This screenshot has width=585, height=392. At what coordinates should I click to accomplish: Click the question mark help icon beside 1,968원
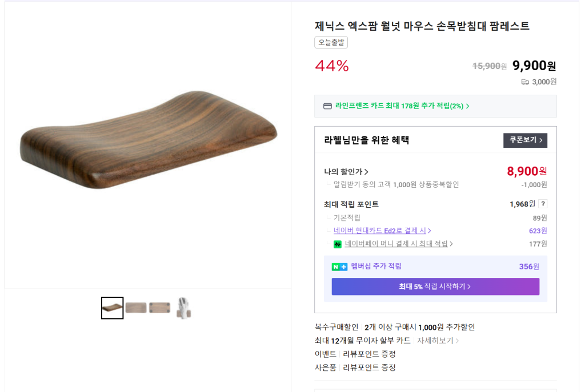[x=543, y=204]
